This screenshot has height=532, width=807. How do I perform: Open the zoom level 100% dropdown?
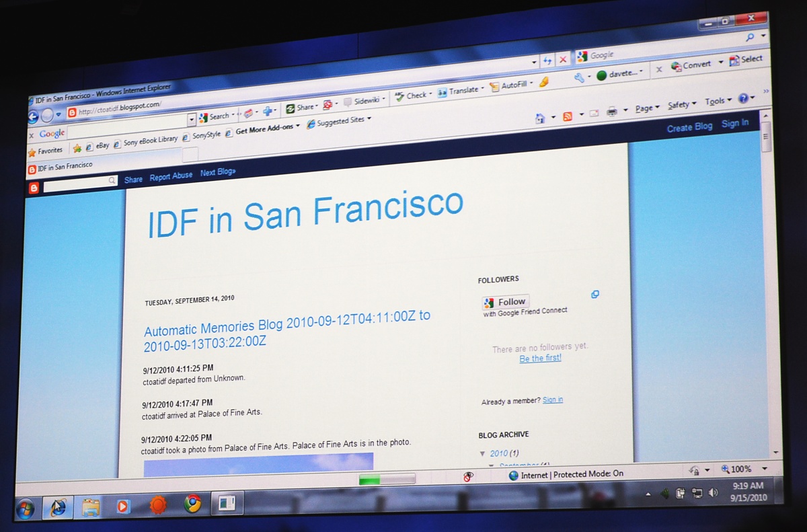coord(765,469)
